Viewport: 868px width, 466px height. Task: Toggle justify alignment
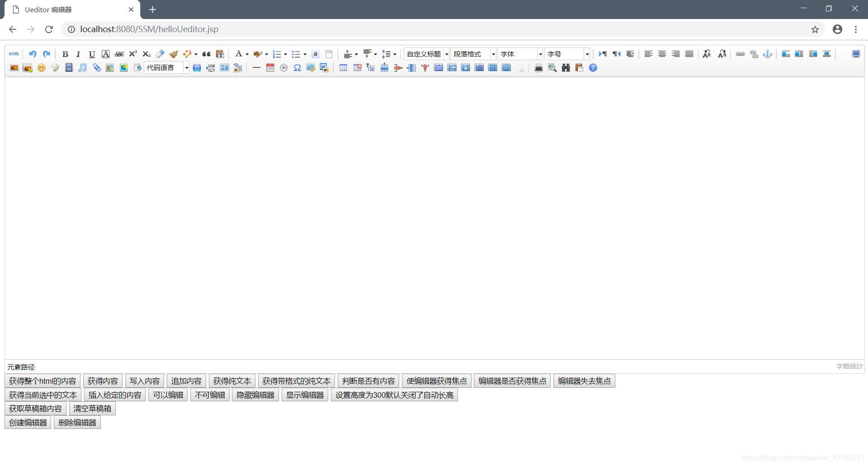tap(689, 54)
